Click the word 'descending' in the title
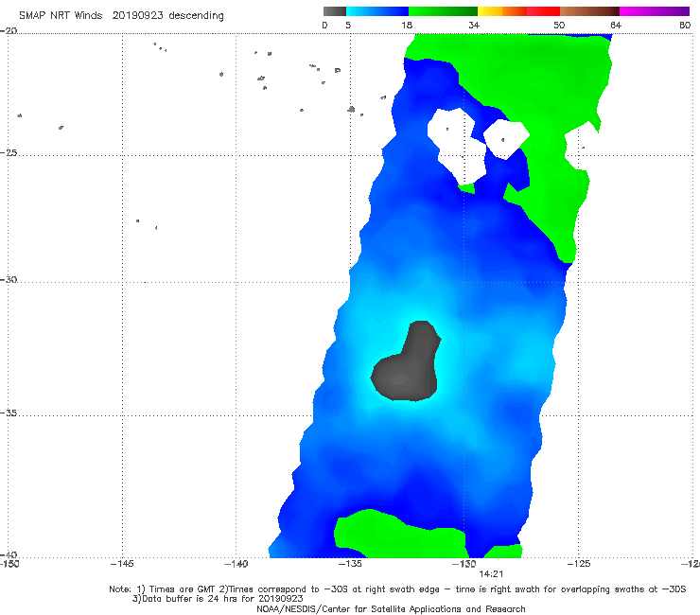The image size is (700, 615). 197,16
